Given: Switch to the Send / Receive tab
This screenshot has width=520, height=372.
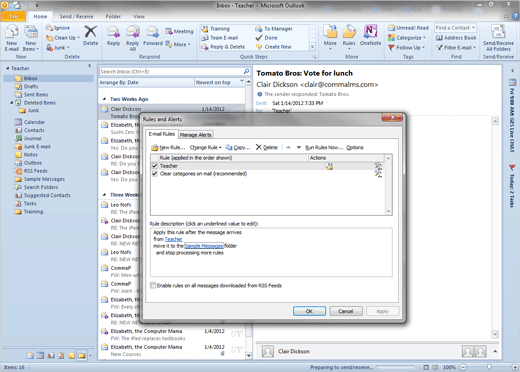Looking at the screenshot, I should (x=76, y=16).
